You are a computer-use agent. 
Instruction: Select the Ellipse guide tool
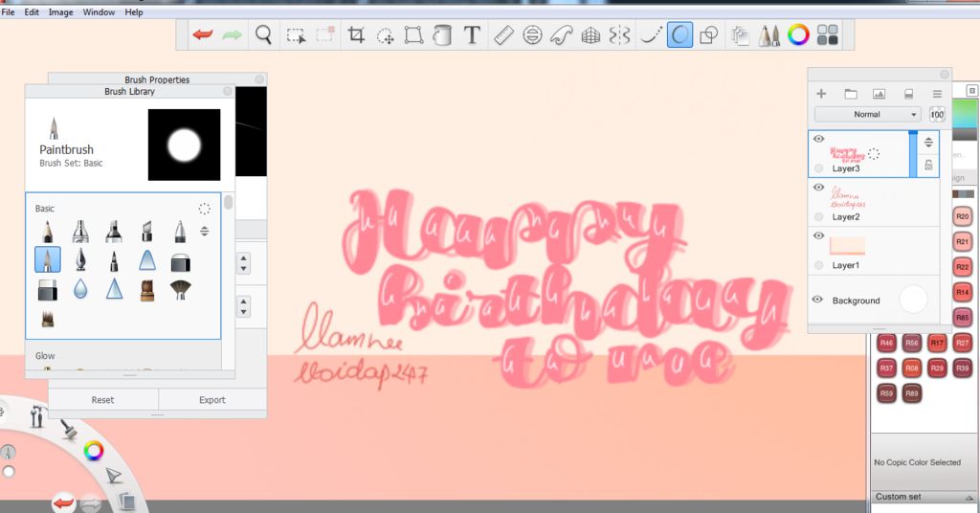[532, 35]
